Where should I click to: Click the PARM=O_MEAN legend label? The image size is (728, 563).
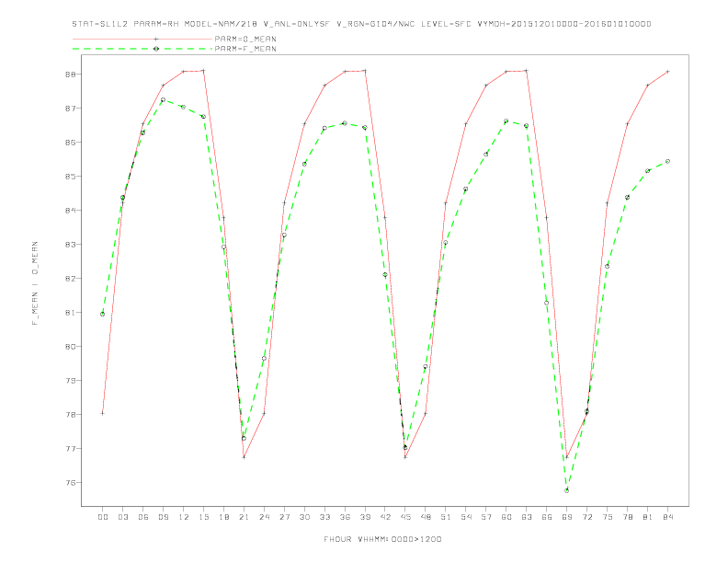(245, 39)
